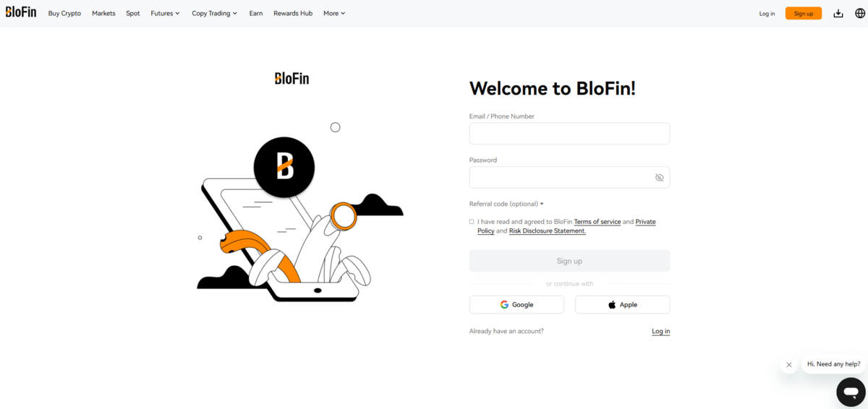This screenshot has width=868, height=409.
Task: Continue with Apple sign-up
Action: point(622,305)
